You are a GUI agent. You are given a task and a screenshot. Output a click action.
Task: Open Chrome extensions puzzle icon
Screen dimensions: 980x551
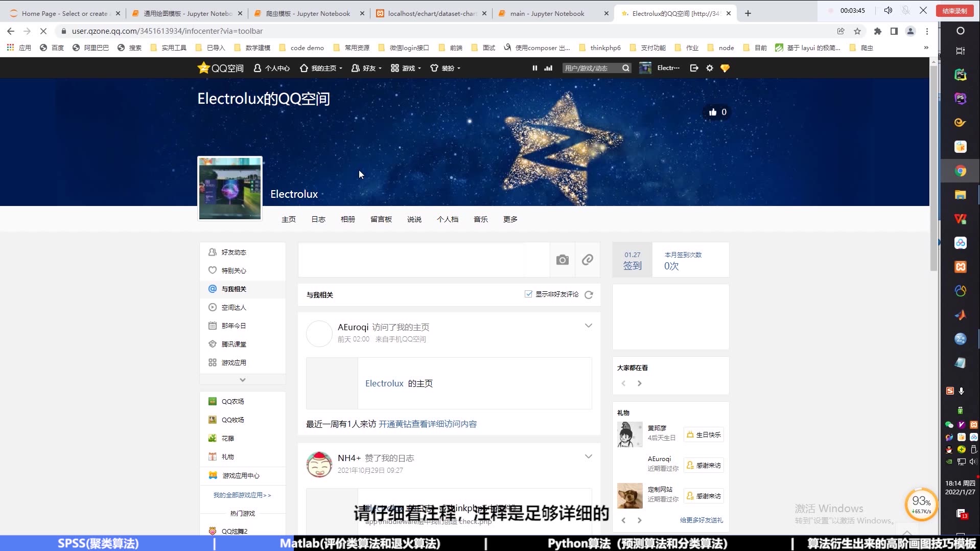point(878,31)
